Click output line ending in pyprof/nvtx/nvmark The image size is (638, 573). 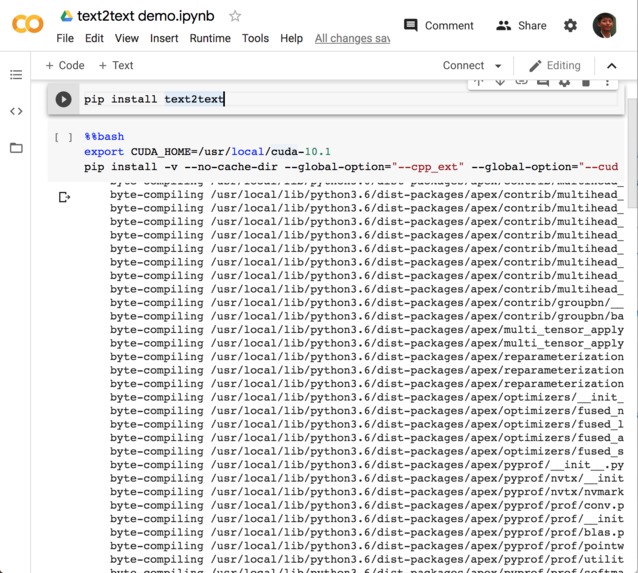point(367,492)
